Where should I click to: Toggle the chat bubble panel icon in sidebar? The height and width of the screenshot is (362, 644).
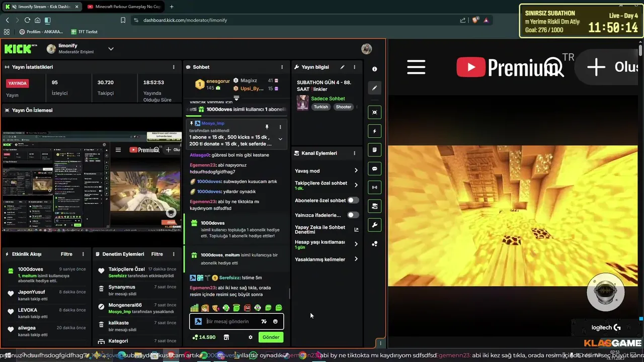[x=374, y=169]
